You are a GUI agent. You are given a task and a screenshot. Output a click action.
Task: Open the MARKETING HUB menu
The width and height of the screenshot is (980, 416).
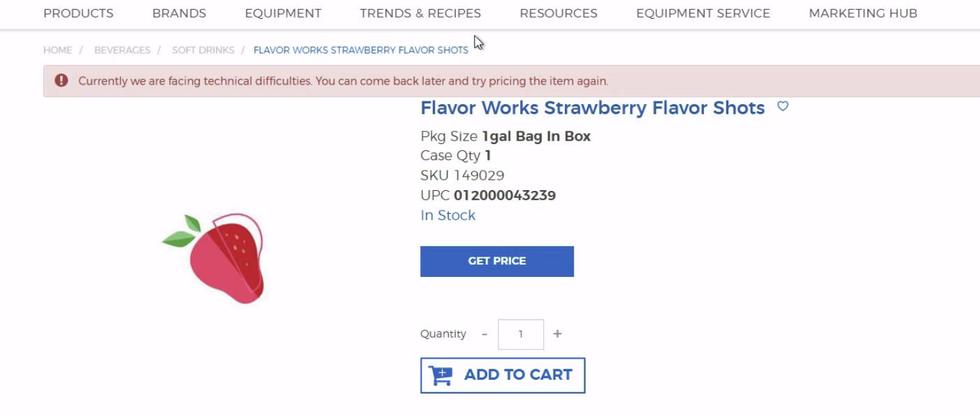point(863,13)
